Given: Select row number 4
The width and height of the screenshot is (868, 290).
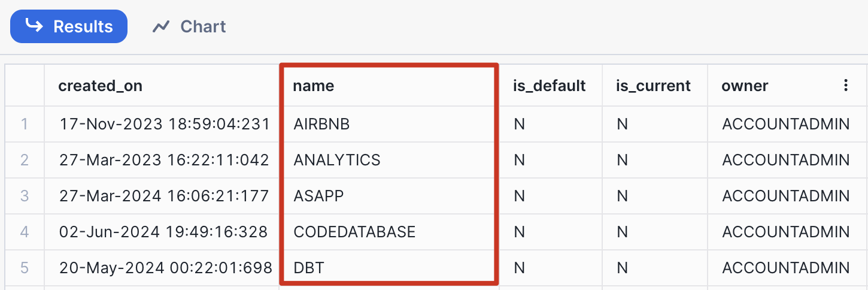Looking at the screenshot, I should (25, 231).
